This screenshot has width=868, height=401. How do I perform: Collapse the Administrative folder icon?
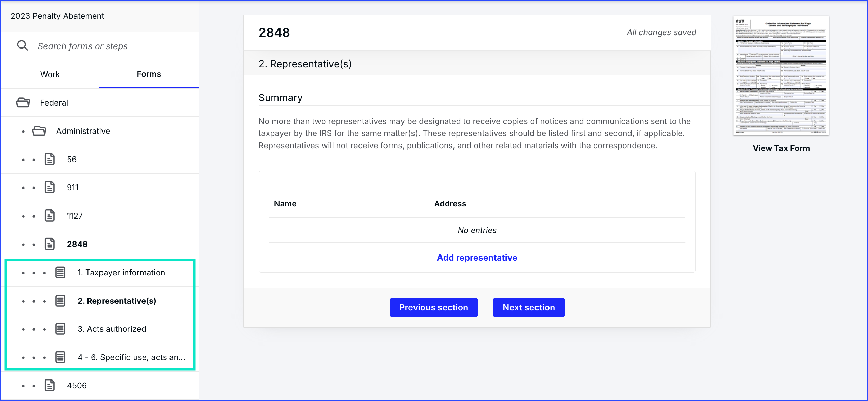click(x=39, y=131)
